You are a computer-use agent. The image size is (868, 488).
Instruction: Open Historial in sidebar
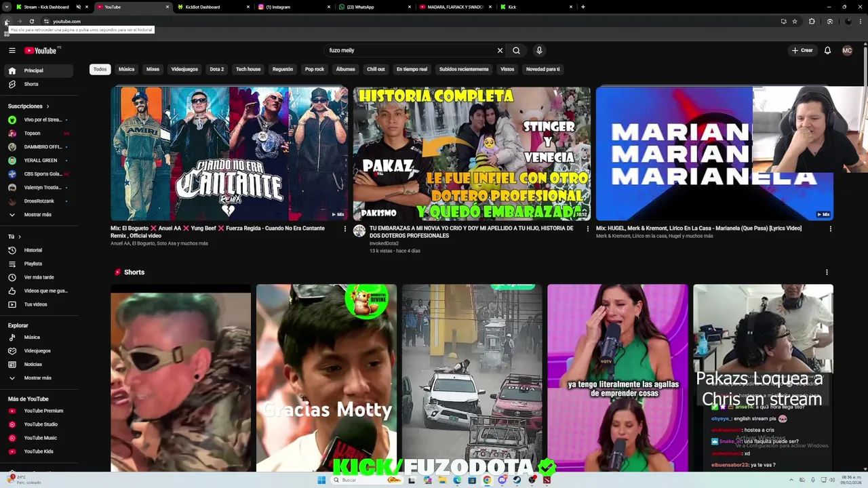pos(38,250)
